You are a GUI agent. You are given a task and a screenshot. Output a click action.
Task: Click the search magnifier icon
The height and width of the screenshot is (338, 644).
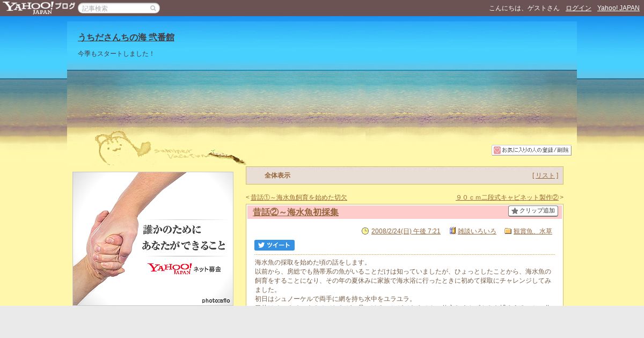(153, 8)
